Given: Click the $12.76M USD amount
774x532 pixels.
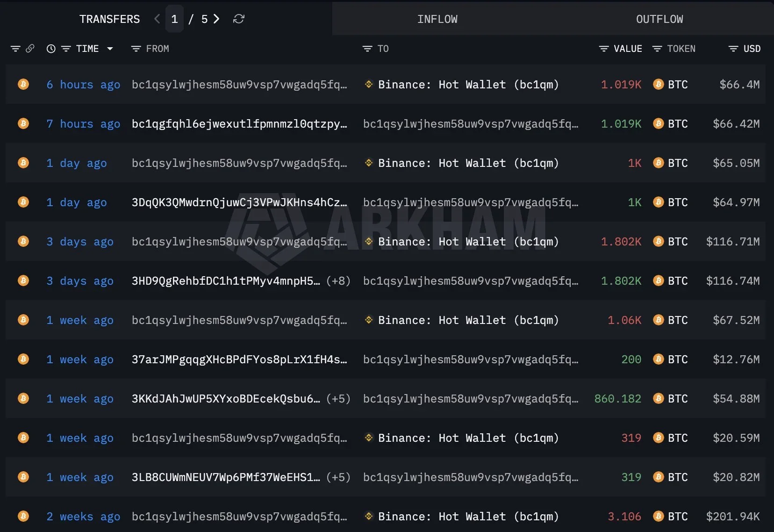Looking at the screenshot, I should (x=736, y=359).
